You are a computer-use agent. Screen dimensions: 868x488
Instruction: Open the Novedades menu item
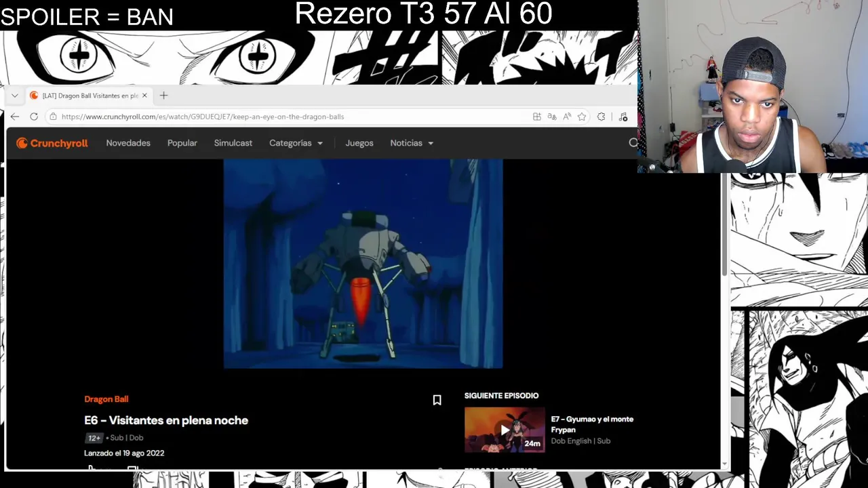(x=128, y=143)
